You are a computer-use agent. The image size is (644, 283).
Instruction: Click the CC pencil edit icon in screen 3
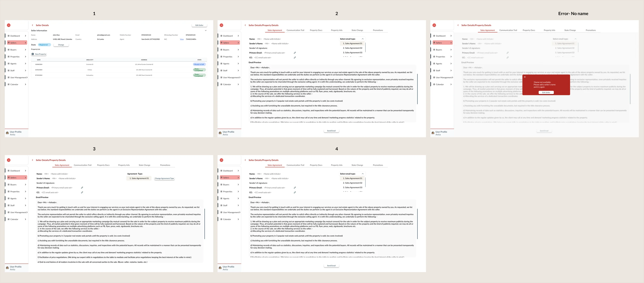(82, 192)
